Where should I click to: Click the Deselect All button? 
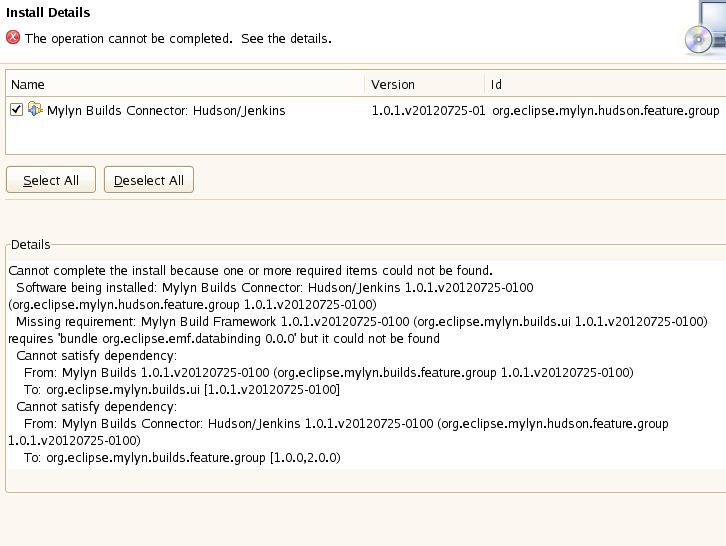point(149,180)
